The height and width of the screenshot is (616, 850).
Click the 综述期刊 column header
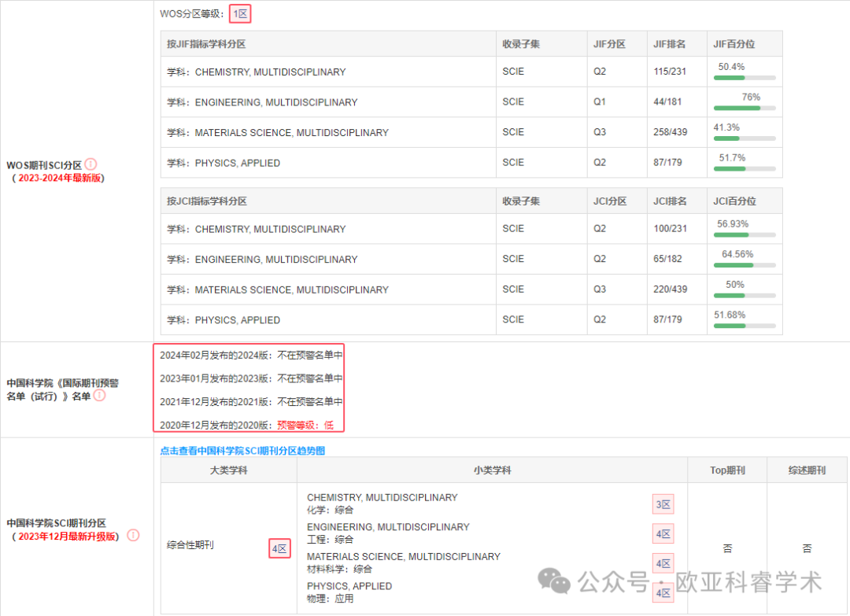(x=807, y=470)
